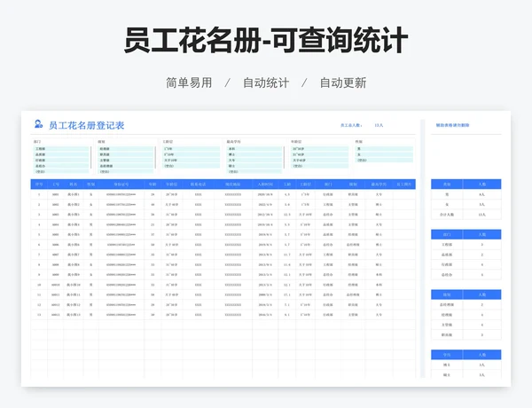This screenshot has width=532, height=408.
Task: Select 硕士 in the 最高学历 slicer
Action: coord(254,167)
